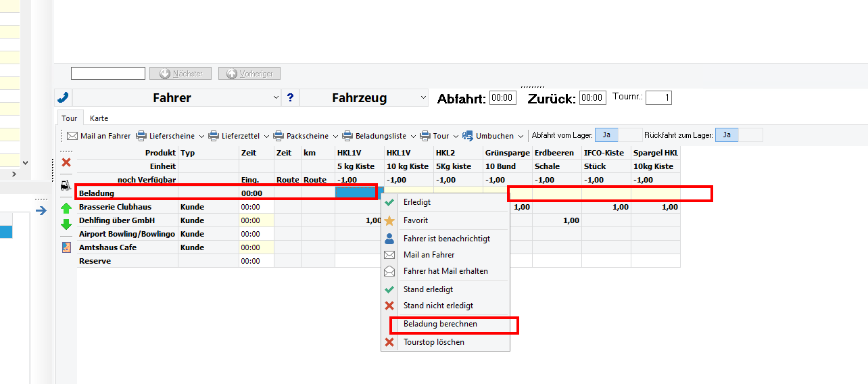Expand the Lieferscheine print dropdown arrow

[201, 136]
